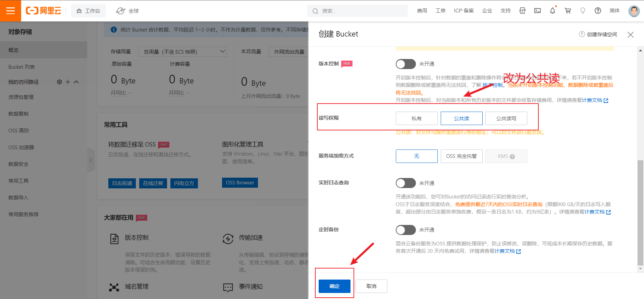Open ICP 备案 in top navigation
Screen dimensions: 644x299
(464, 11)
